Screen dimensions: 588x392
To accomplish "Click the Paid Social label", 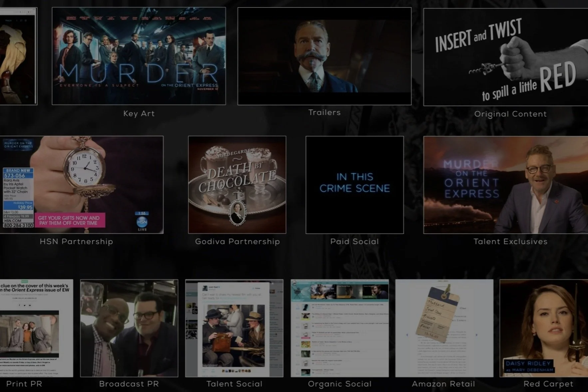I will [x=355, y=242].
